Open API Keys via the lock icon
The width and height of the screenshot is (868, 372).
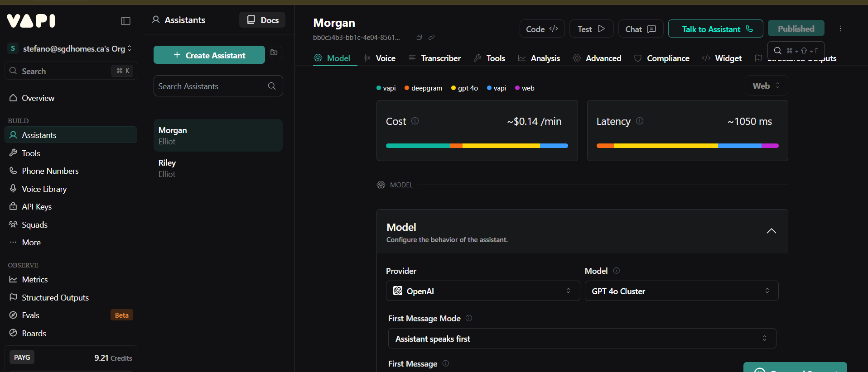coord(13,206)
